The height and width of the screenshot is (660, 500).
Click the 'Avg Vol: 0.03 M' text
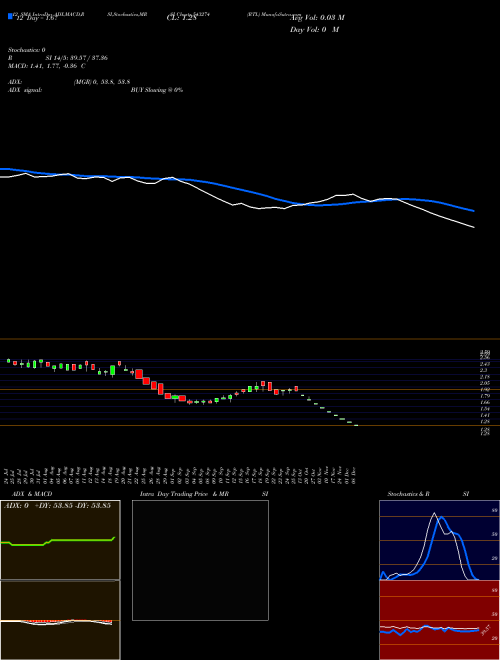tap(317, 18)
